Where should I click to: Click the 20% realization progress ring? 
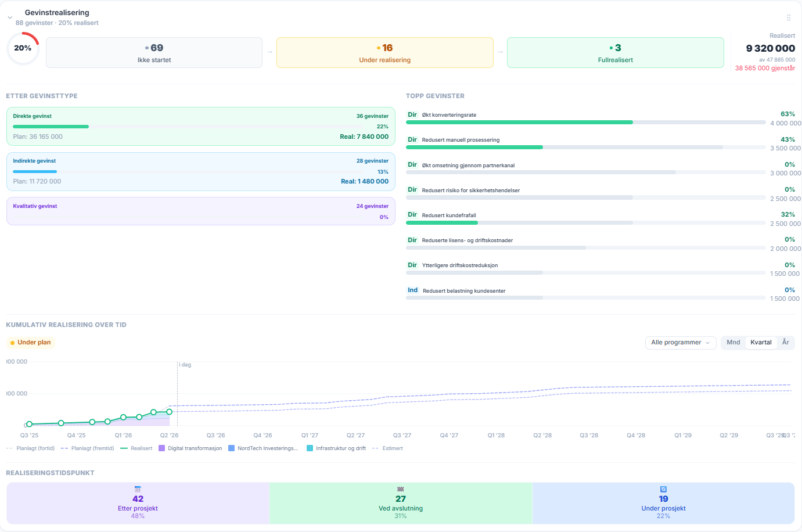[23, 48]
